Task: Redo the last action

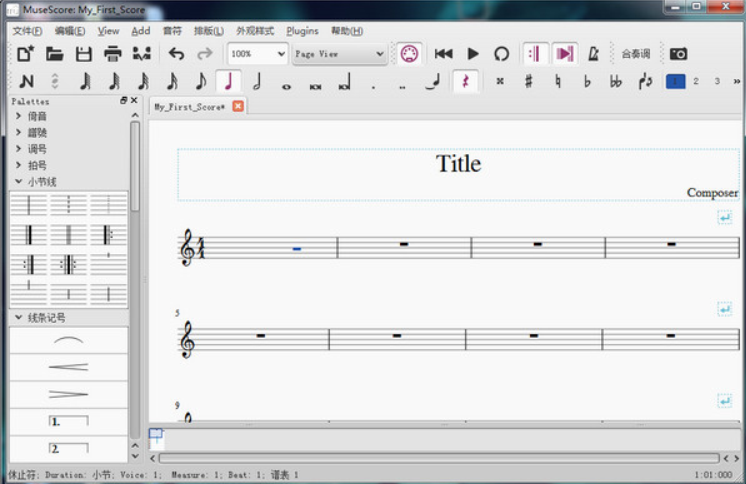Action: click(205, 54)
